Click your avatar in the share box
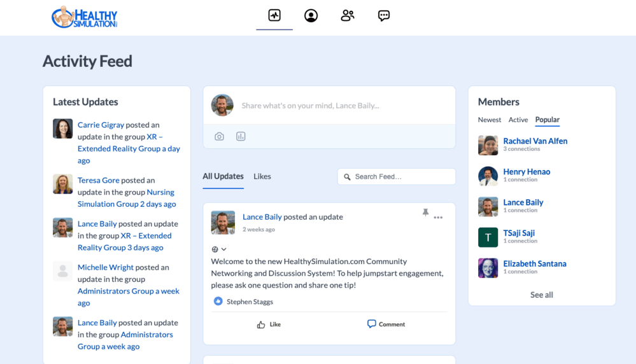This screenshot has height=364, width=636. (x=222, y=106)
